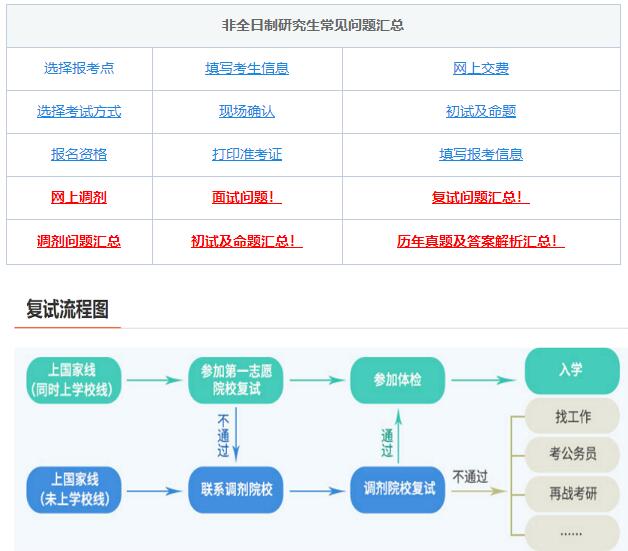628x551 pixels.
Task: Open the 现场确认 link
Action: click(247, 111)
